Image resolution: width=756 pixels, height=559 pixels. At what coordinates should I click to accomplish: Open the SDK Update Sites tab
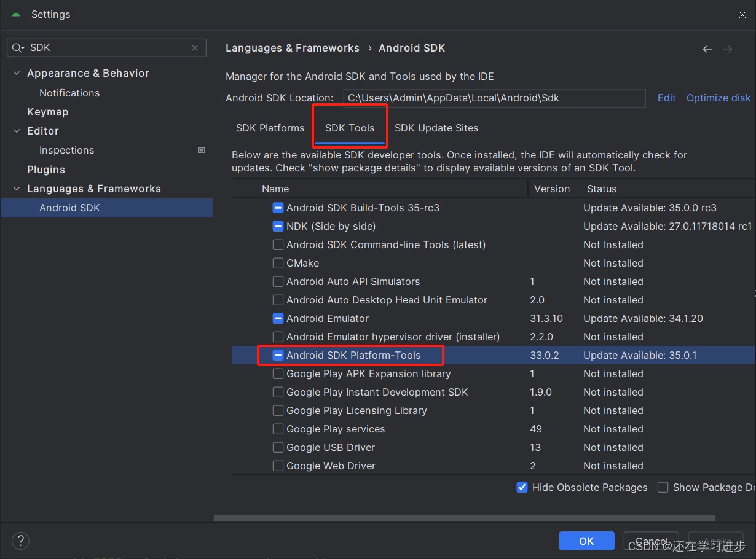pos(436,128)
